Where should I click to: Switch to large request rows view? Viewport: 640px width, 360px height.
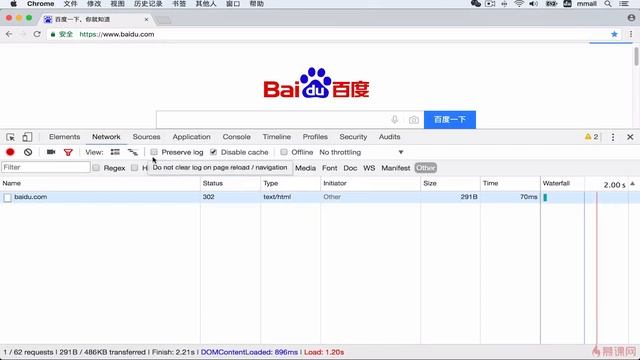(115, 152)
